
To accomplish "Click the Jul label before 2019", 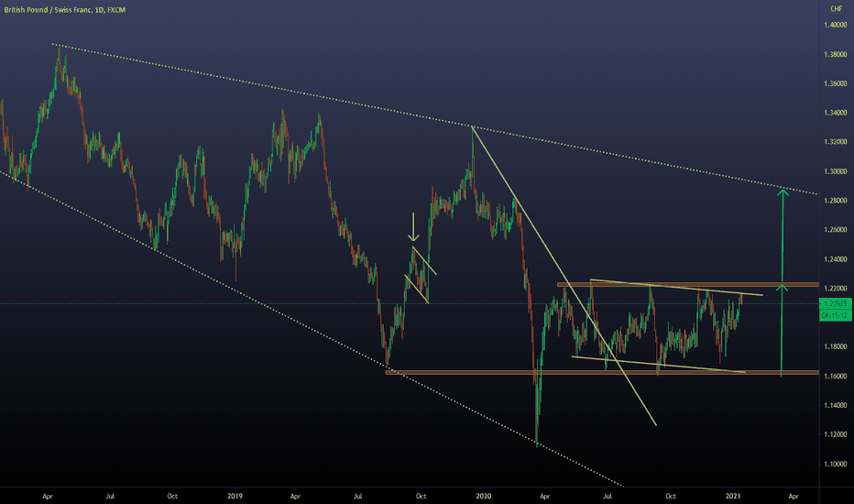I will [110, 497].
